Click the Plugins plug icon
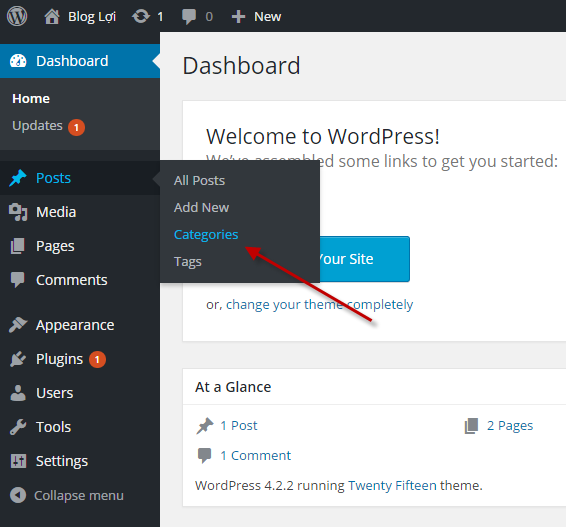Screen dimensions: 566x527 click(x=18, y=359)
